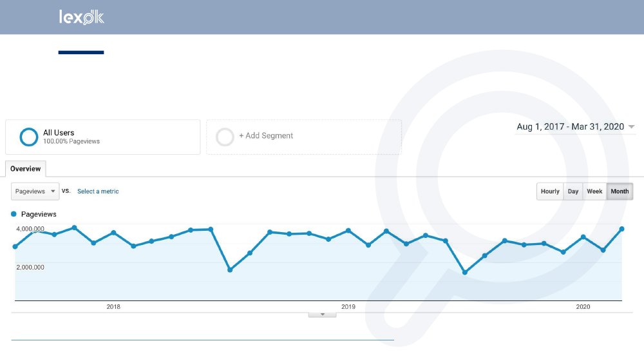The image size is (644, 363).
Task: Open the date range picker dropdown
Action: 575,127
